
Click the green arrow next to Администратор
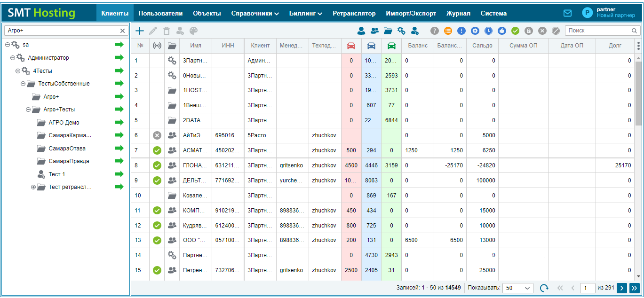[119, 58]
